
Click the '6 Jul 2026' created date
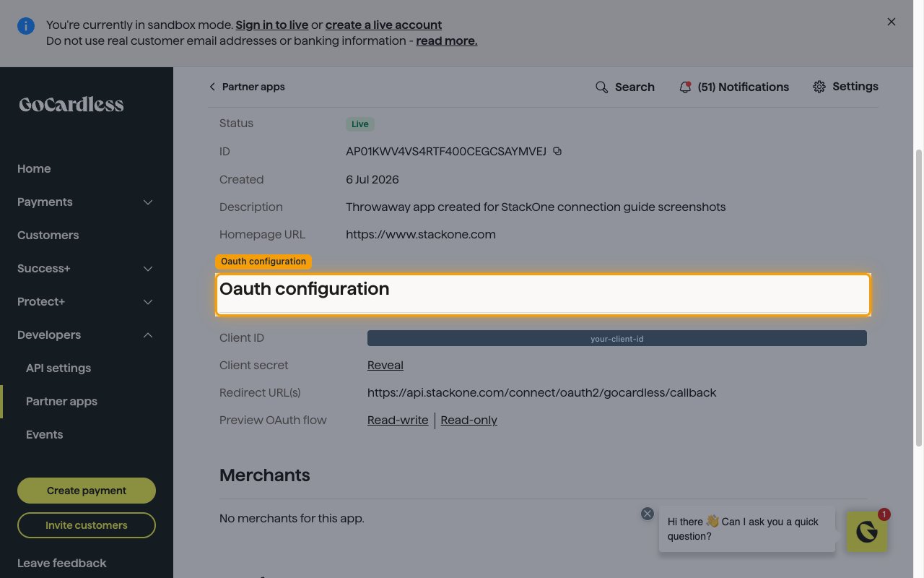(x=372, y=179)
